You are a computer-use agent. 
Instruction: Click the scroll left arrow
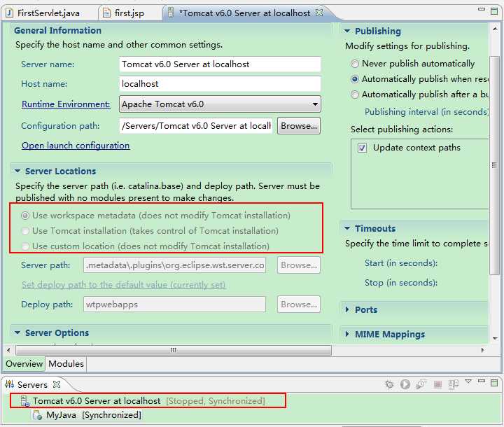(8, 350)
